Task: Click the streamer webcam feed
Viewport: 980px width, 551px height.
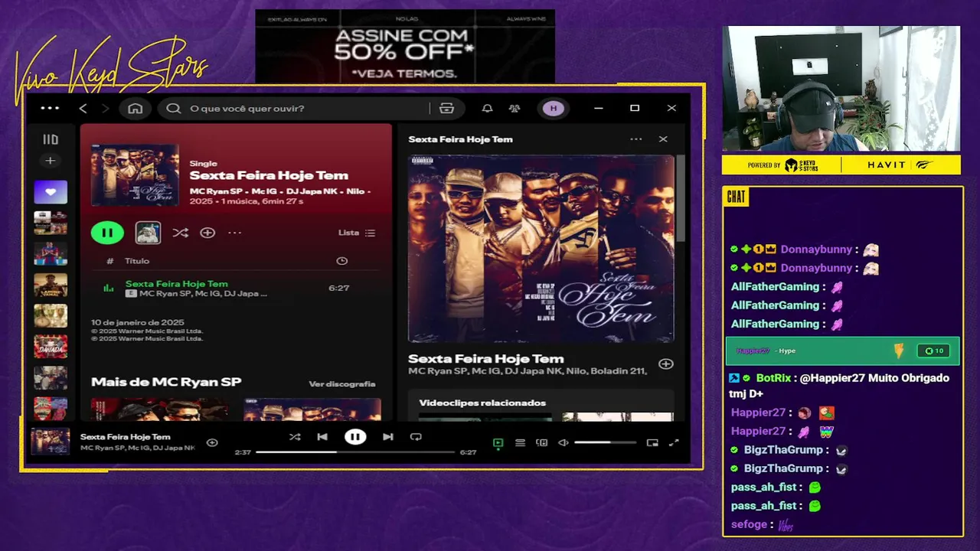Action: pos(842,89)
